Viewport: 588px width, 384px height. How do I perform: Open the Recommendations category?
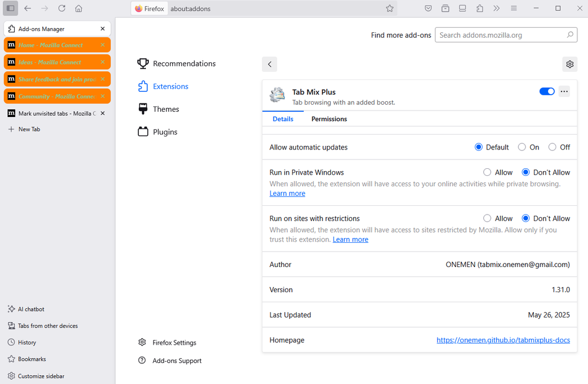177,64
